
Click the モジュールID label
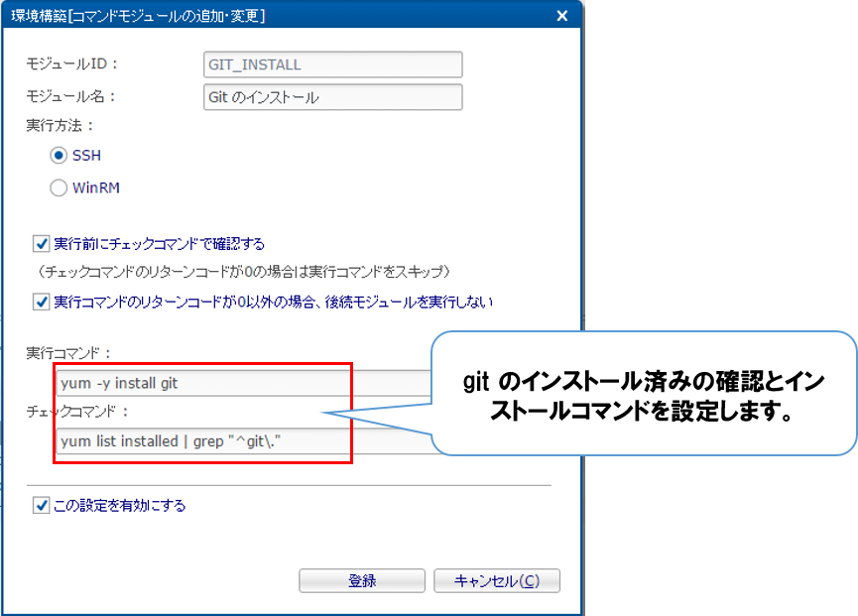[71, 64]
